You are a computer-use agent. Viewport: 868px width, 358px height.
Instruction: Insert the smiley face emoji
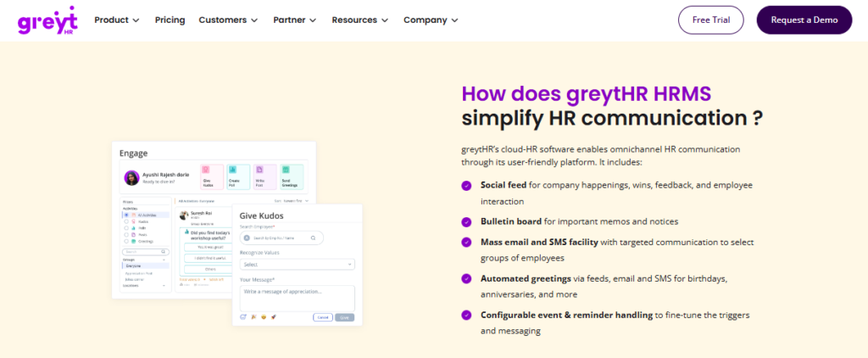pyautogui.click(x=264, y=316)
